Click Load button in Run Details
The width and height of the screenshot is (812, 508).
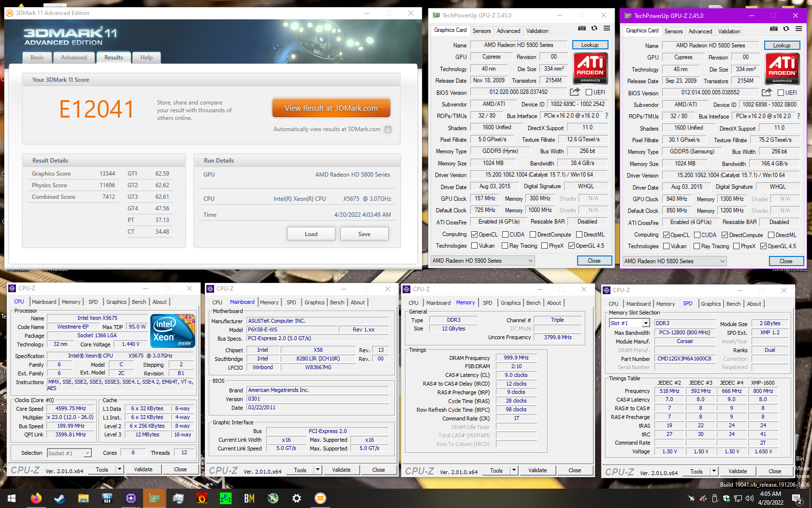[x=311, y=234]
